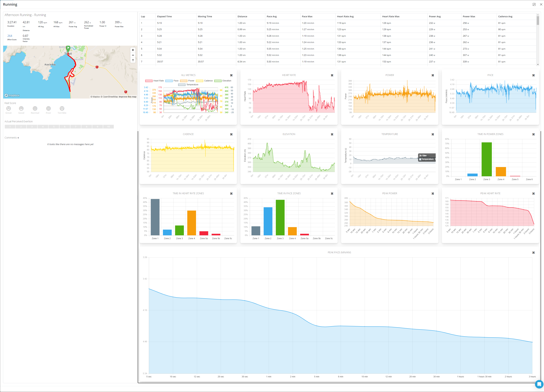This screenshot has width=544, height=392.
Task: Open the Improve this map link
Action: [x=127, y=97]
